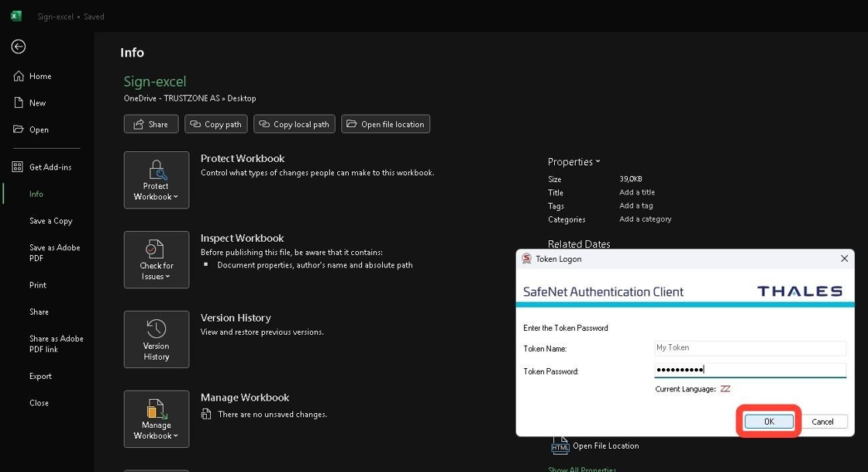Click the Token Password input field
868x472 pixels.
pyautogui.click(x=750, y=370)
